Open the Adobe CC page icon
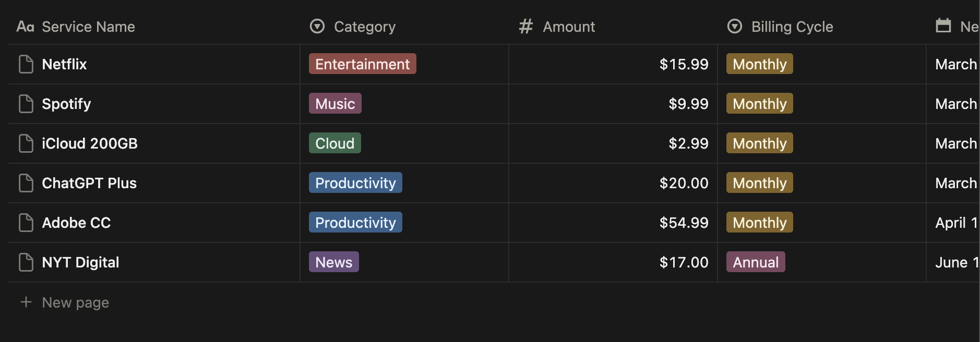 tap(26, 223)
